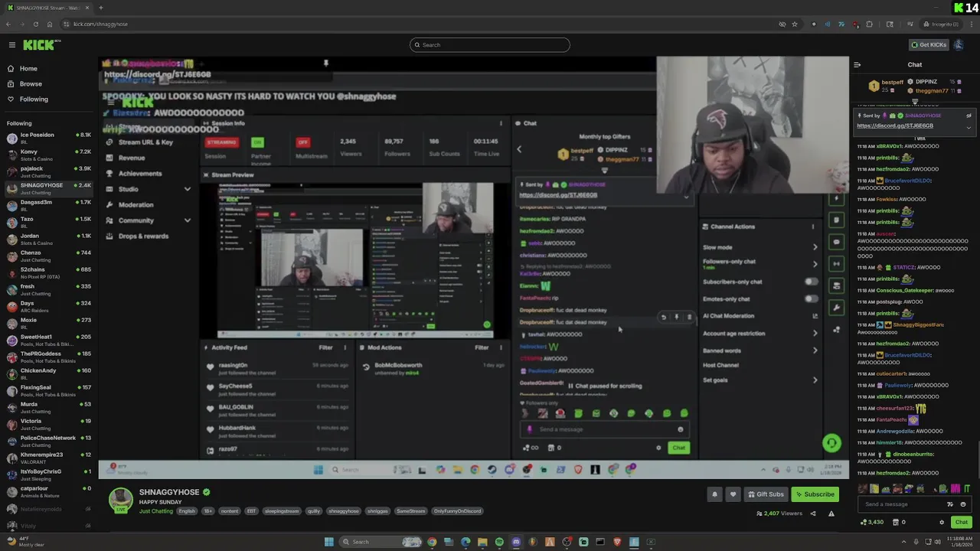This screenshot has height=551, width=980.
Task: Click the report warning triangle icon
Action: (x=831, y=514)
